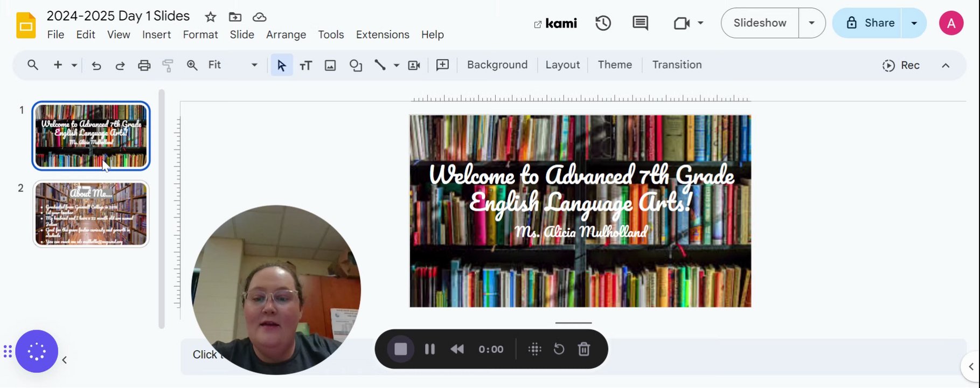Viewport: 980px width, 388px height.
Task: Redo the last action
Action: click(120, 66)
